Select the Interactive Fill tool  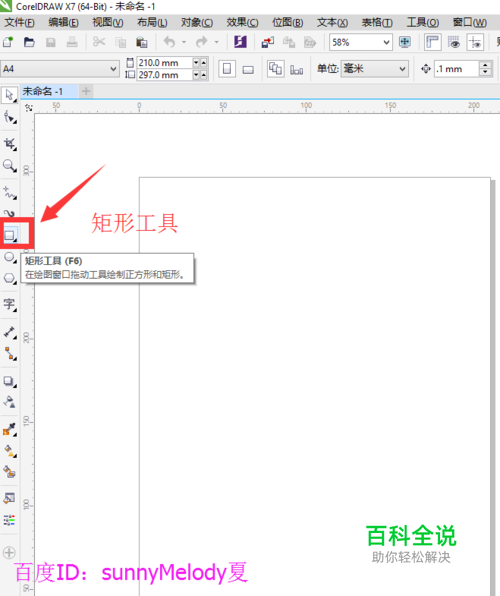tap(10, 451)
